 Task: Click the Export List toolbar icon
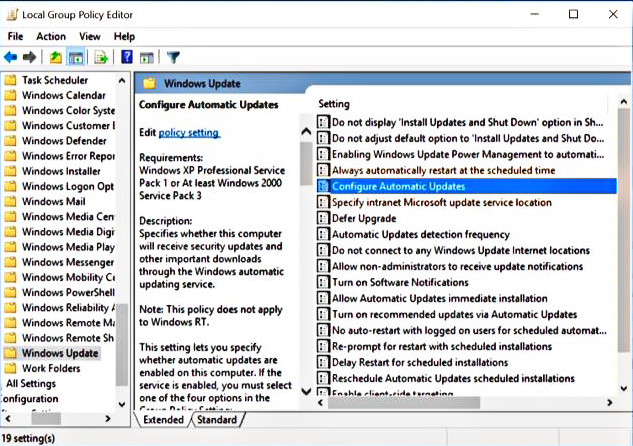coord(101,57)
